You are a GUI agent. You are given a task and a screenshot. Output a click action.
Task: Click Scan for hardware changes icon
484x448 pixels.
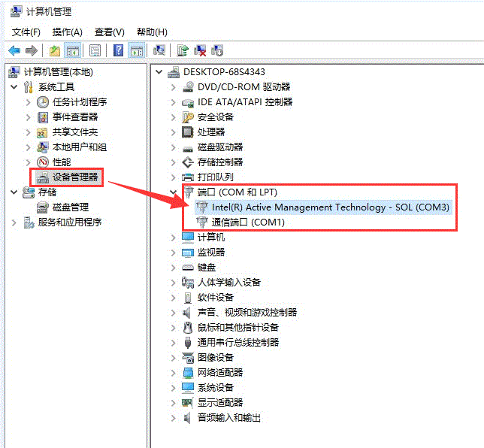pyautogui.click(x=159, y=50)
